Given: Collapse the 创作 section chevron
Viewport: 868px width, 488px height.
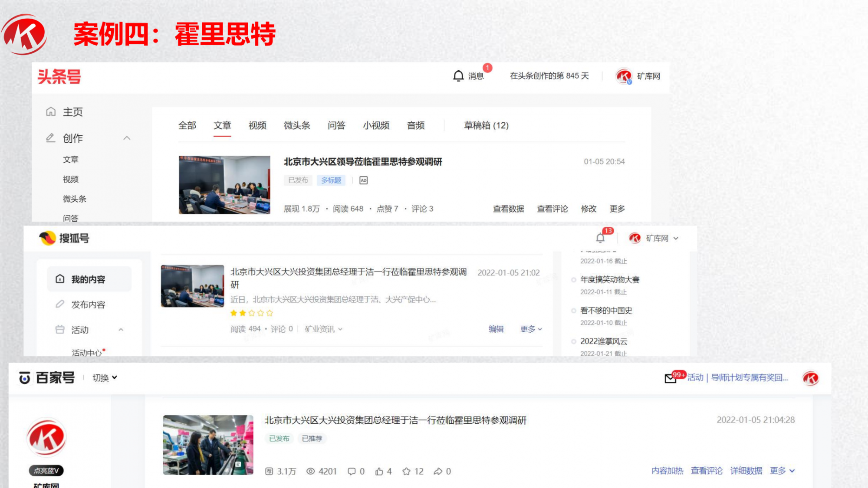Looking at the screenshot, I should coord(127,138).
